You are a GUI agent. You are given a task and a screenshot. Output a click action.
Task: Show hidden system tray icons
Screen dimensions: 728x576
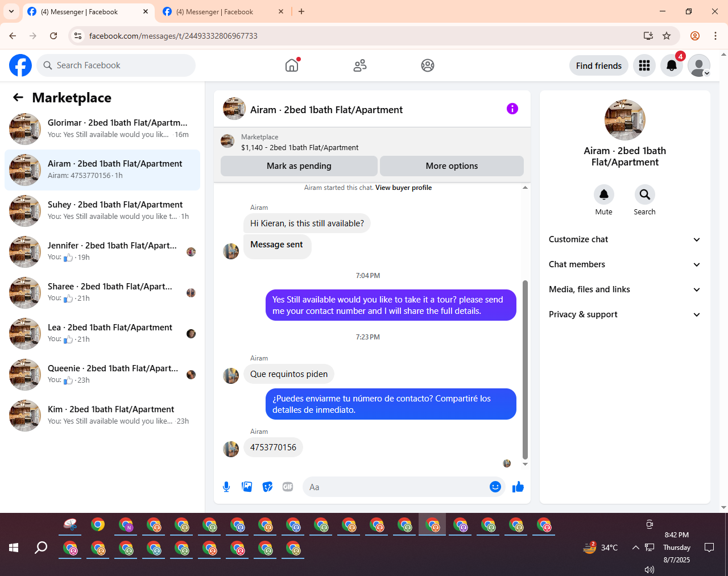[x=635, y=548]
